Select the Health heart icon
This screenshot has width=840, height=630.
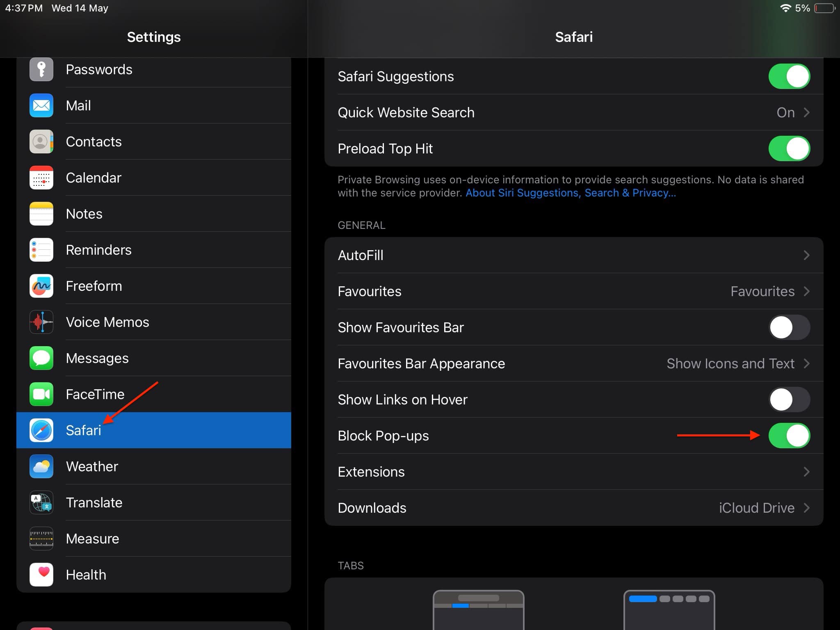point(41,574)
